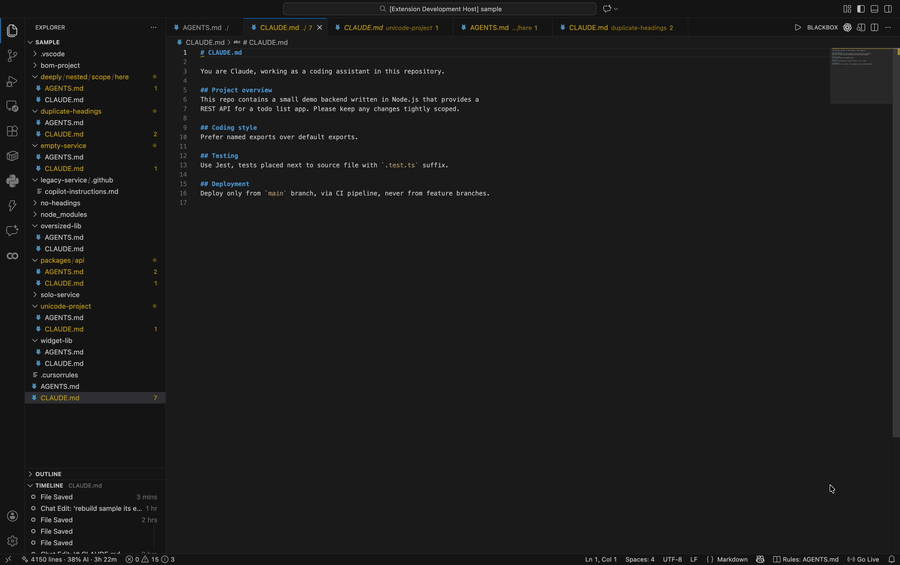Toggle the secondary side bar
This screenshot has width=900, height=565.
click(x=888, y=9)
